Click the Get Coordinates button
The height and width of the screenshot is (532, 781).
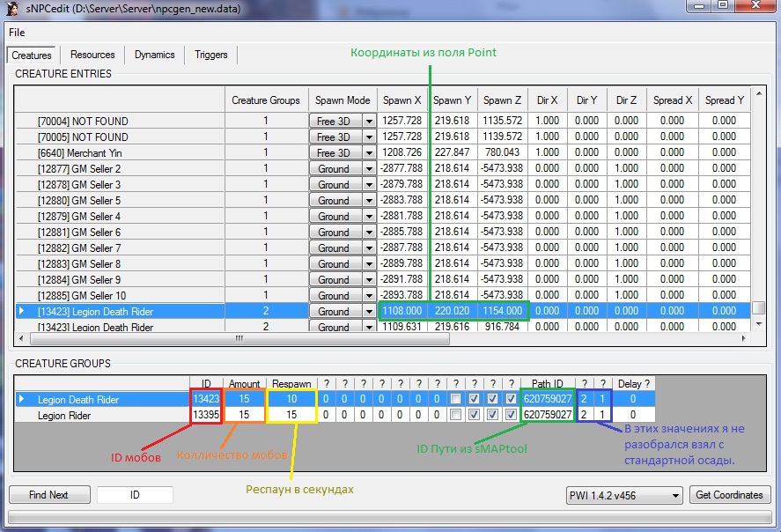(731, 495)
